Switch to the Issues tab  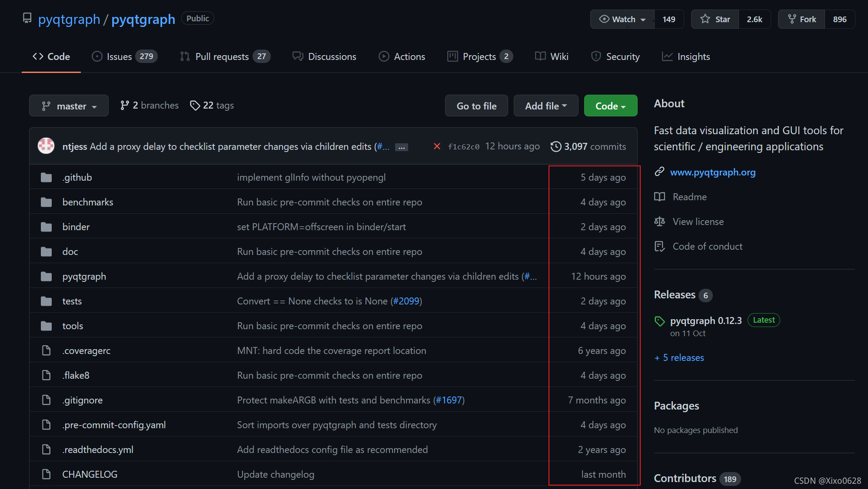click(119, 56)
